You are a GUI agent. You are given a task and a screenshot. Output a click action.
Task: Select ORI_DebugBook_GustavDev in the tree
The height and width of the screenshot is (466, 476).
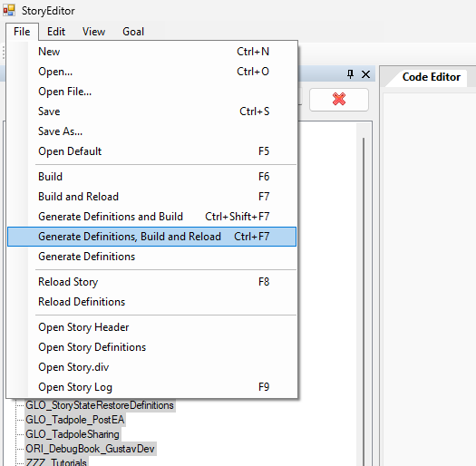coord(90,449)
